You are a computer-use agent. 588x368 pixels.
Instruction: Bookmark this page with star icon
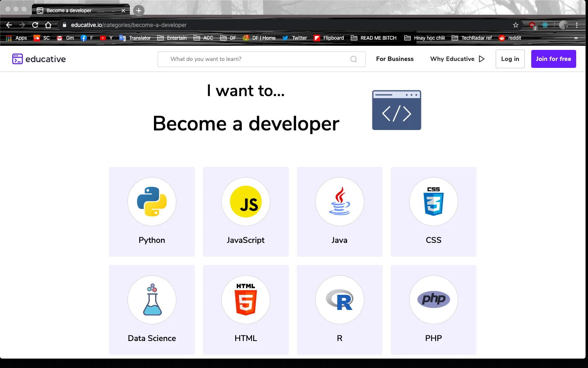[x=516, y=25]
